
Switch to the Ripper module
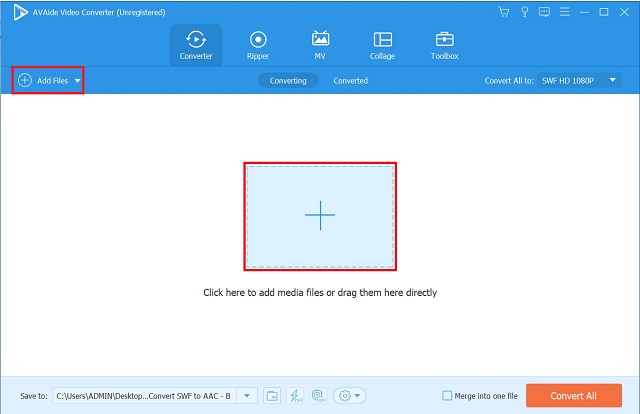pyautogui.click(x=257, y=44)
